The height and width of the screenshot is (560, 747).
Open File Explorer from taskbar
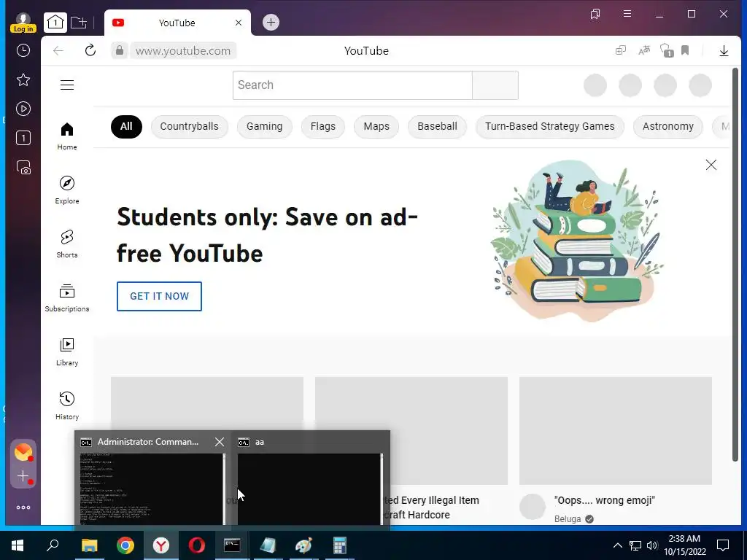[89, 545]
